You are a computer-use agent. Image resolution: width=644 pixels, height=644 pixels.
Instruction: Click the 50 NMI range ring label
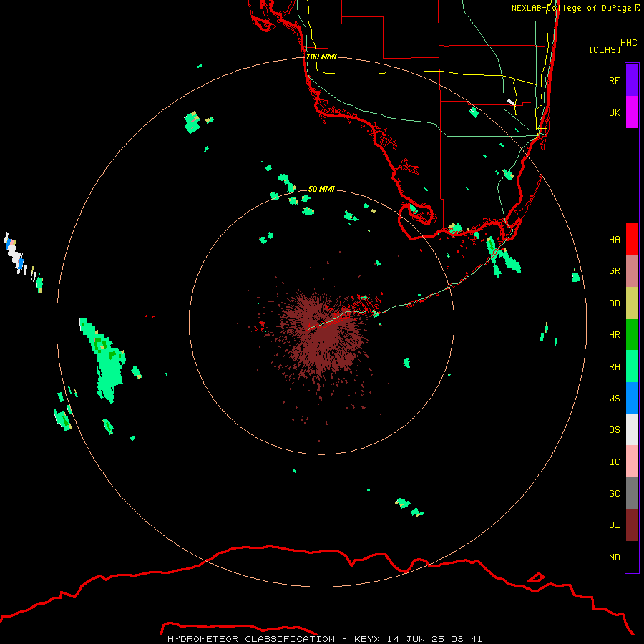[321, 189]
